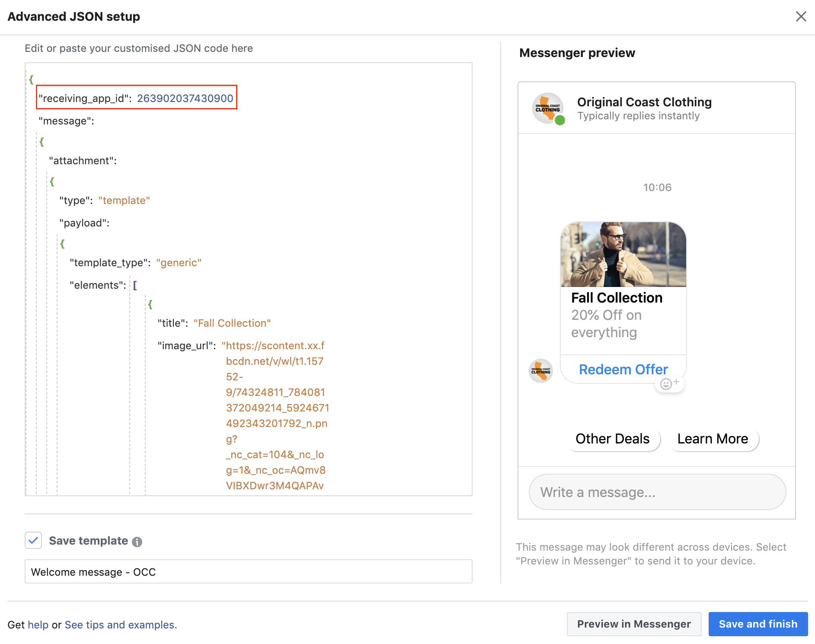Screen dimensions: 815x644
Task: Click the template name field Welcome message
Action: click(x=248, y=572)
